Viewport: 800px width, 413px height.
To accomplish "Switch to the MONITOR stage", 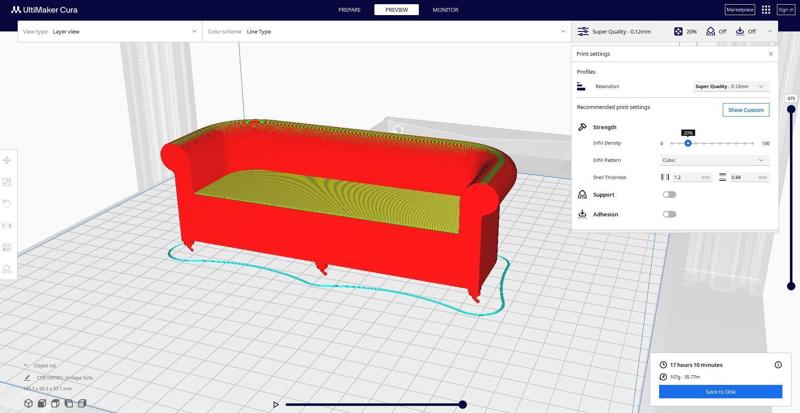I will tap(445, 10).
